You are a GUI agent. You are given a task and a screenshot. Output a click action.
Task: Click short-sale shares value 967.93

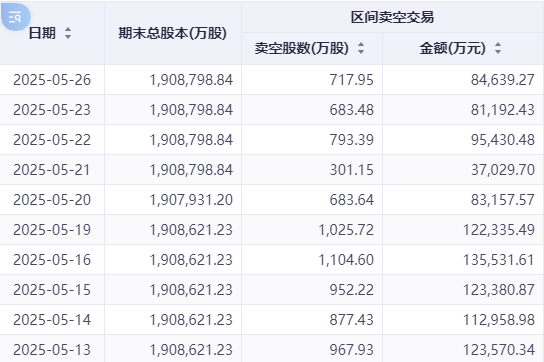(351, 350)
